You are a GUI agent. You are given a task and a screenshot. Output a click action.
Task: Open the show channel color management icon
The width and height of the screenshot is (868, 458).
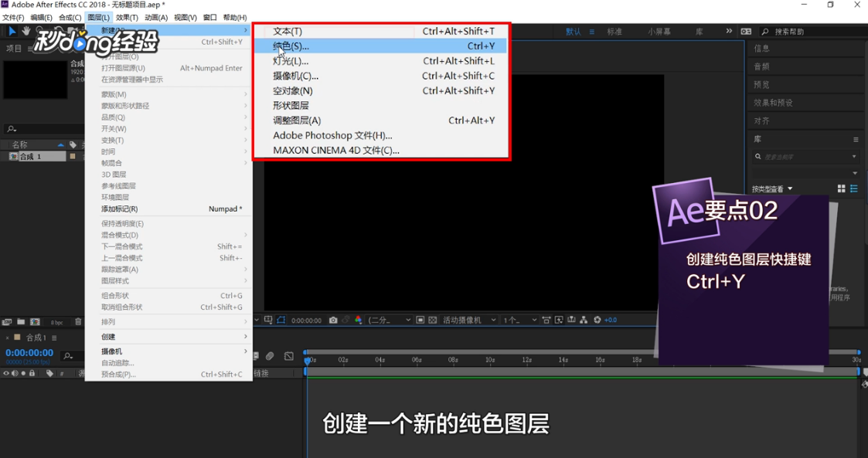point(358,321)
